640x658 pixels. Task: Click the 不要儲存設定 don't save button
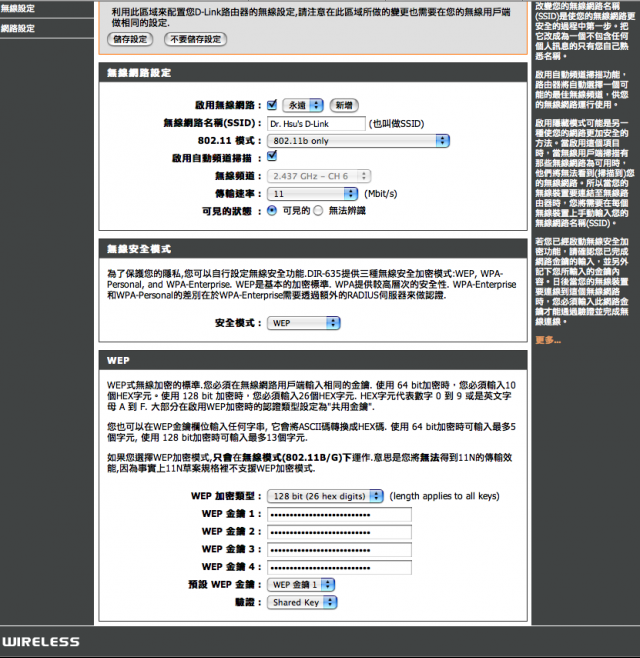pos(196,39)
